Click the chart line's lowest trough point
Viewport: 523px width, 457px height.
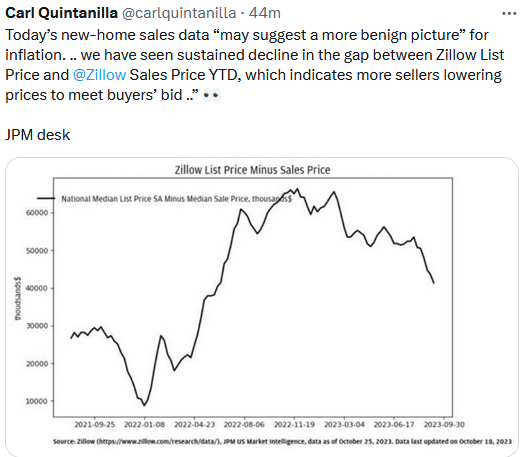pos(144,405)
